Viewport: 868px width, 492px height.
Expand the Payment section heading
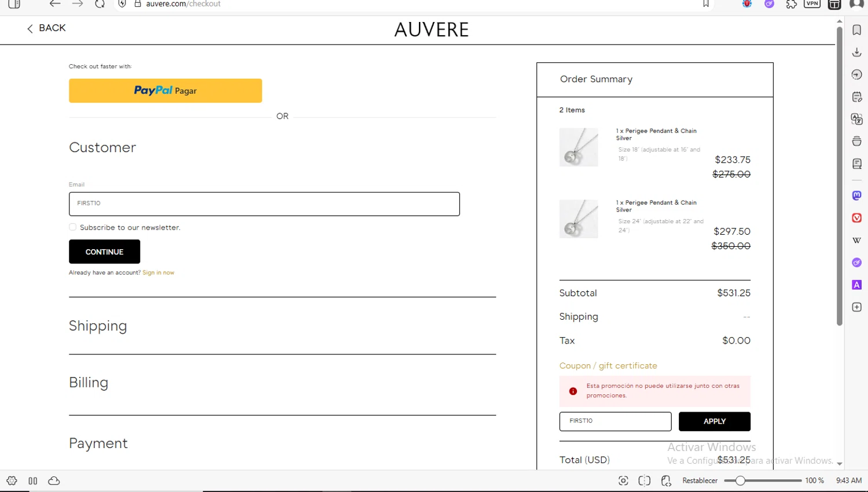coord(98,443)
